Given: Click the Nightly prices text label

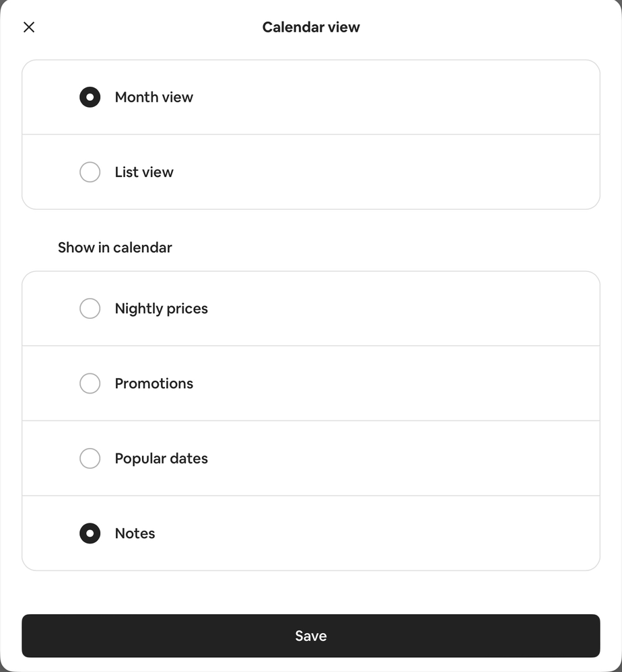Looking at the screenshot, I should [x=161, y=309].
